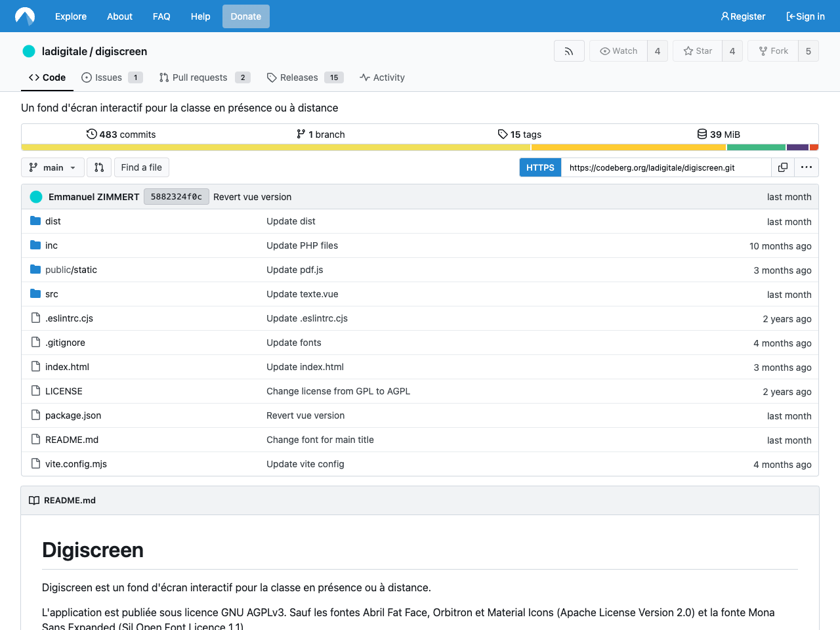840x630 pixels.
Task: Click the ladigitale avatar next to repository name
Action: (29, 51)
